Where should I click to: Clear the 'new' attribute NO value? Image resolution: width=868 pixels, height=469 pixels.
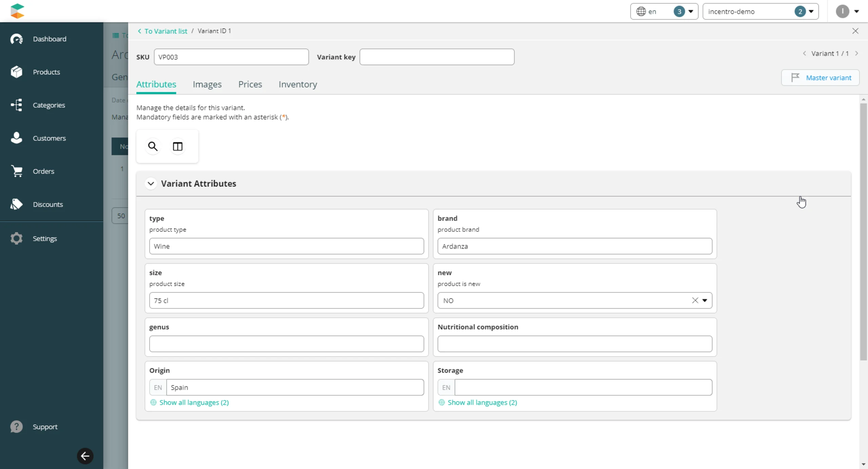[695, 300]
